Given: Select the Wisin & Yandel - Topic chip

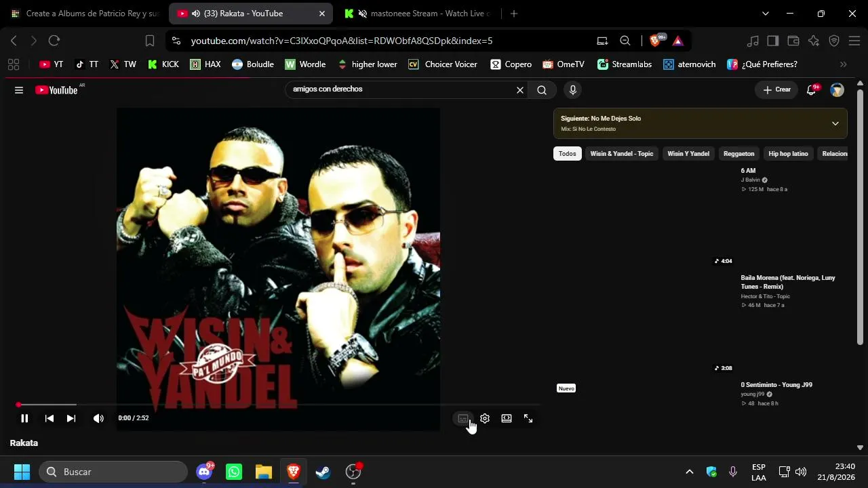Looking at the screenshot, I should [x=622, y=154].
